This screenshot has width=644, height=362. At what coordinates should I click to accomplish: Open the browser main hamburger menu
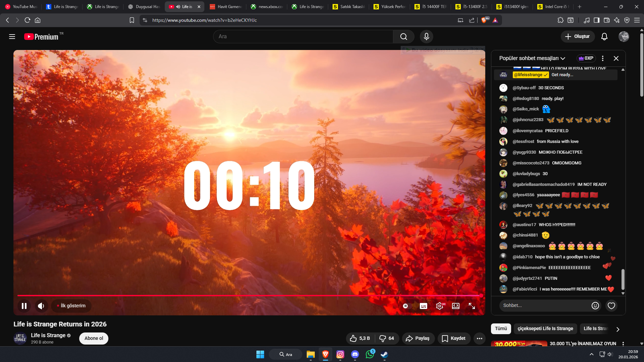[637, 20]
